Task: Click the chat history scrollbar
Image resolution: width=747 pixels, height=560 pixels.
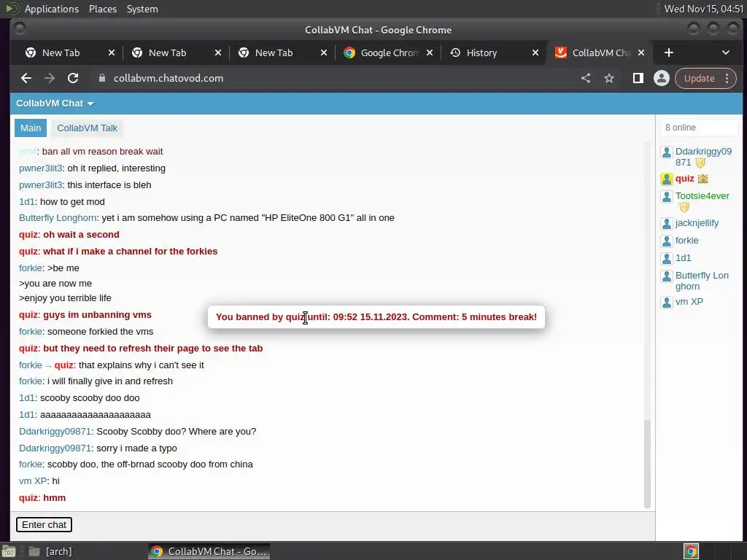Action: [647, 464]
